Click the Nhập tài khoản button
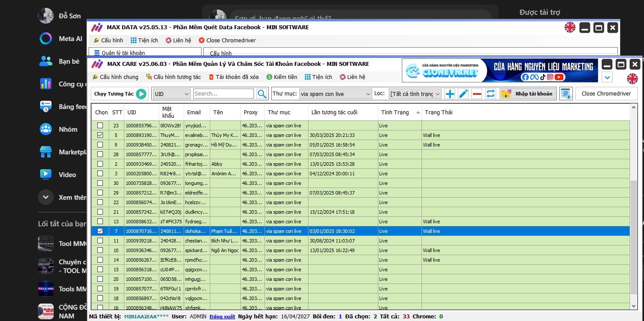The width and height of the screenshot is (644, 321). click(x=528, y=94)
